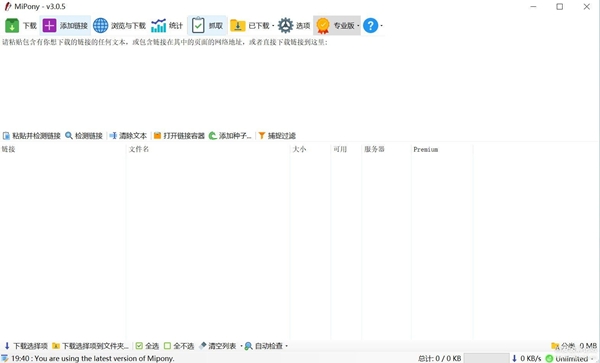Click the 检测链接 button label
The height and width of the screenshot is (363, 600).
pyautogui.click(x=89, y=136)
